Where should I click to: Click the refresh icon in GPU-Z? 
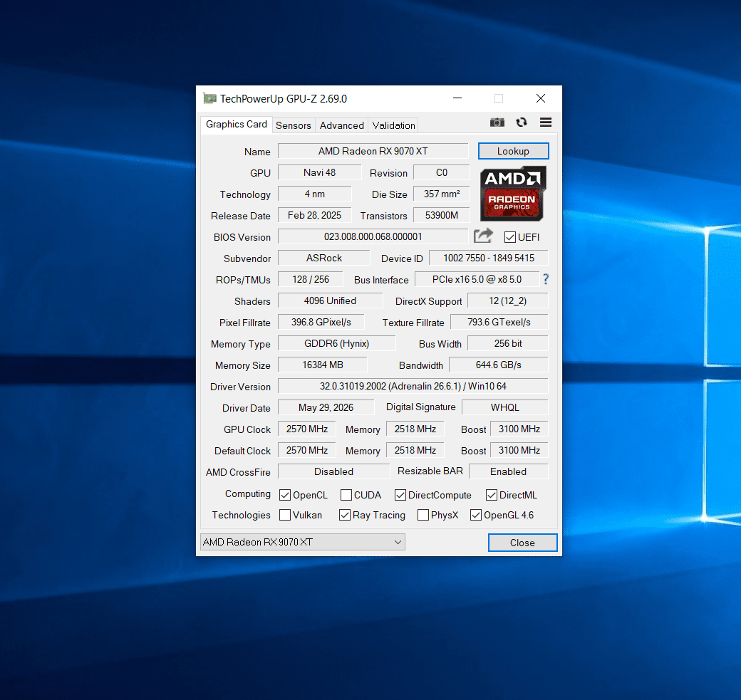(522, 122)
